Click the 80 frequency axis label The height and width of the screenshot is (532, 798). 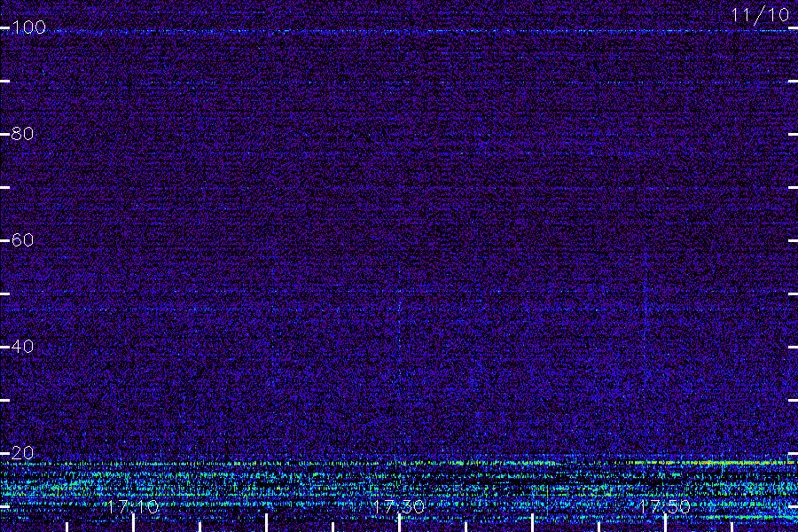coord(22,133)
